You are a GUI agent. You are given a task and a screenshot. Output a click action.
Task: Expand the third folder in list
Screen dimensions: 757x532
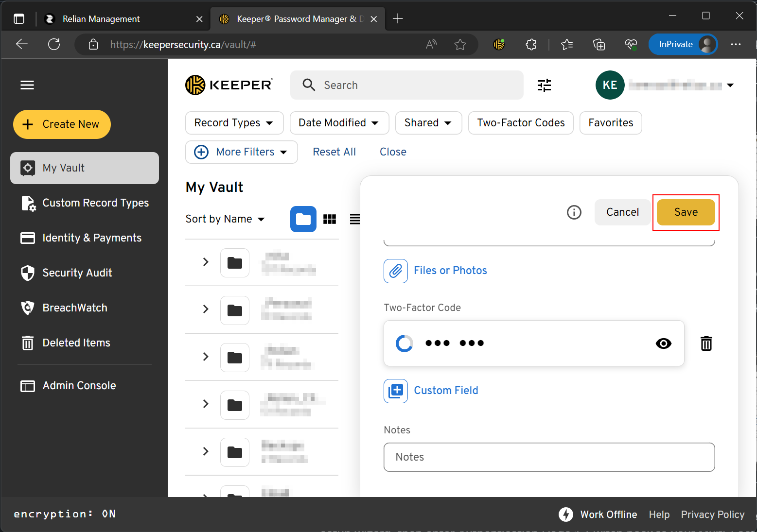206,357
